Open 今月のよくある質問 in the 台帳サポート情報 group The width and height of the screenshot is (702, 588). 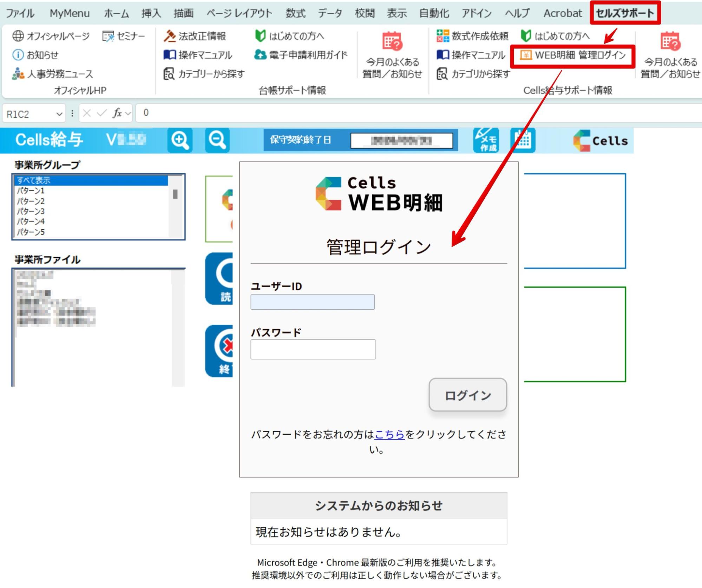click(392, 54)
